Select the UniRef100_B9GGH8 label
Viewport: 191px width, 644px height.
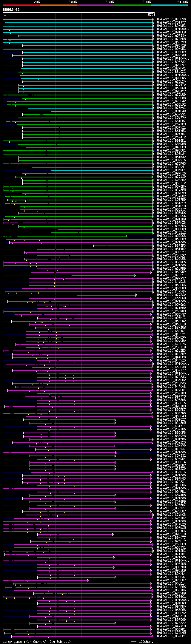pos(171,98)
